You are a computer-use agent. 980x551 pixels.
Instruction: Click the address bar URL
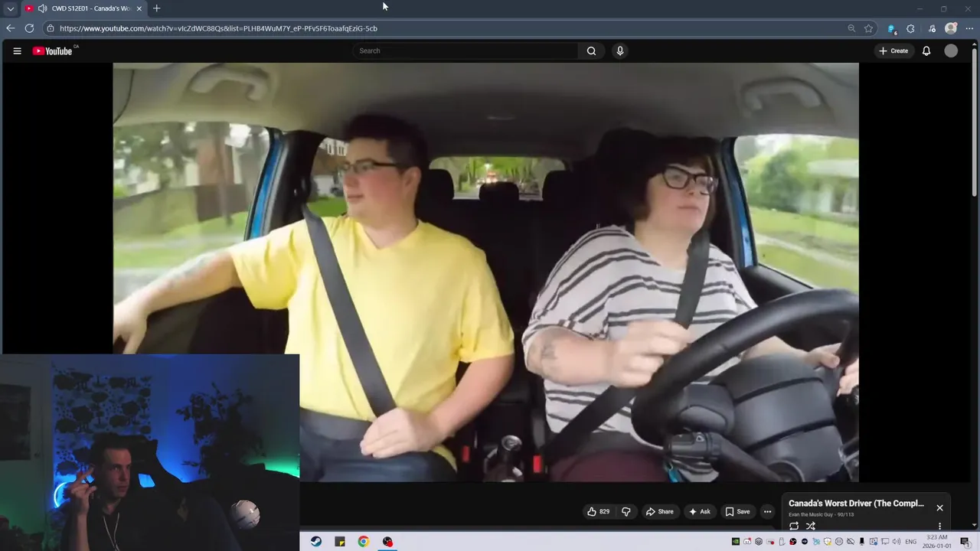click(218, 28)
